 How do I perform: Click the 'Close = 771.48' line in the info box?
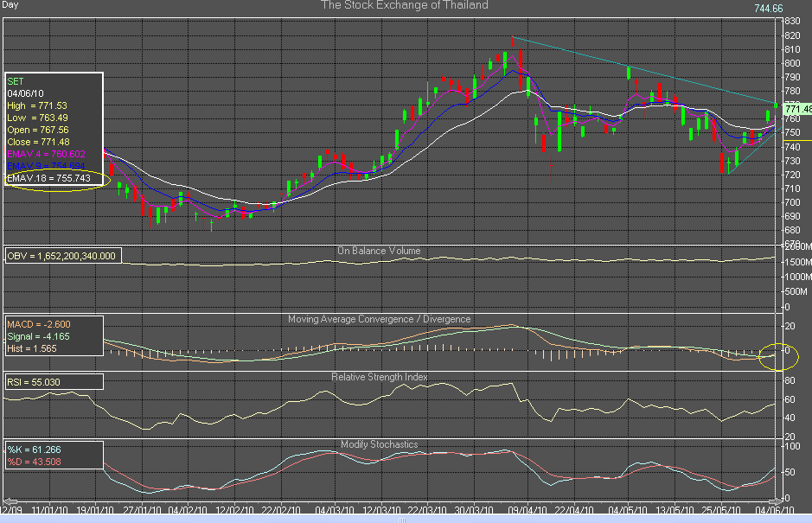point(38,142)
